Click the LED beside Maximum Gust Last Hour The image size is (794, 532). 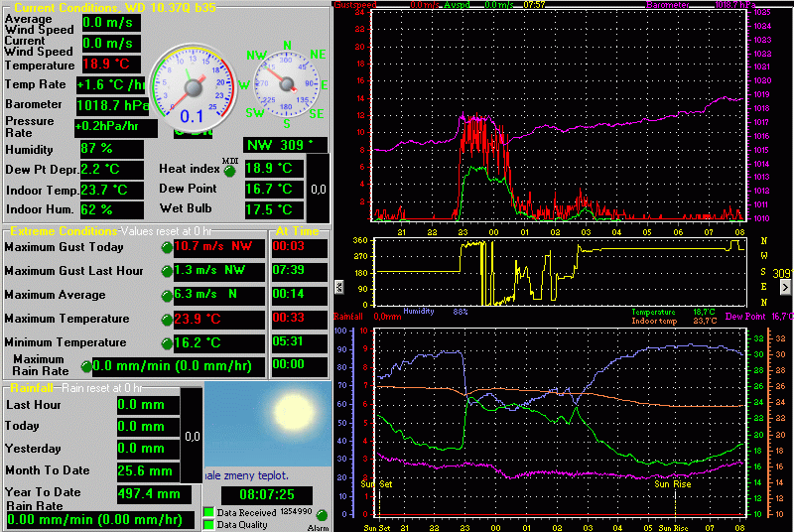point(166,271)
